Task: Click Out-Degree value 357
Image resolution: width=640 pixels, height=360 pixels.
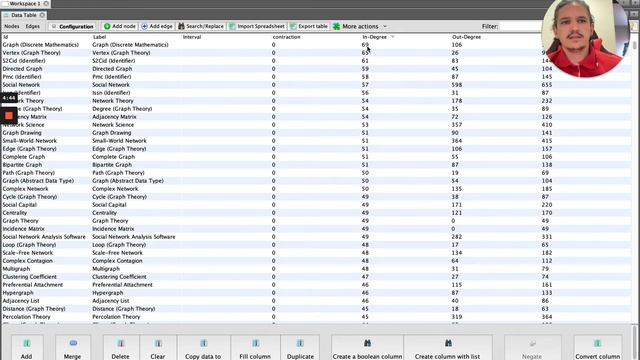Action: (x=457, y=125)
